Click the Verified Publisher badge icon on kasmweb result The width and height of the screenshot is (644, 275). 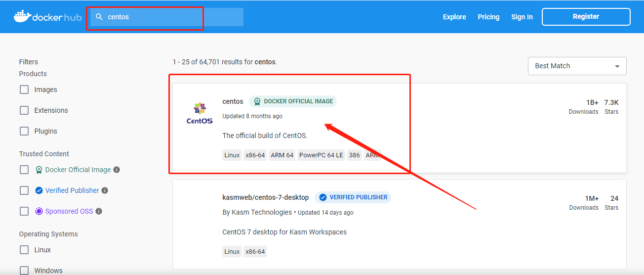pyautogui.click(x=323, y=197)
